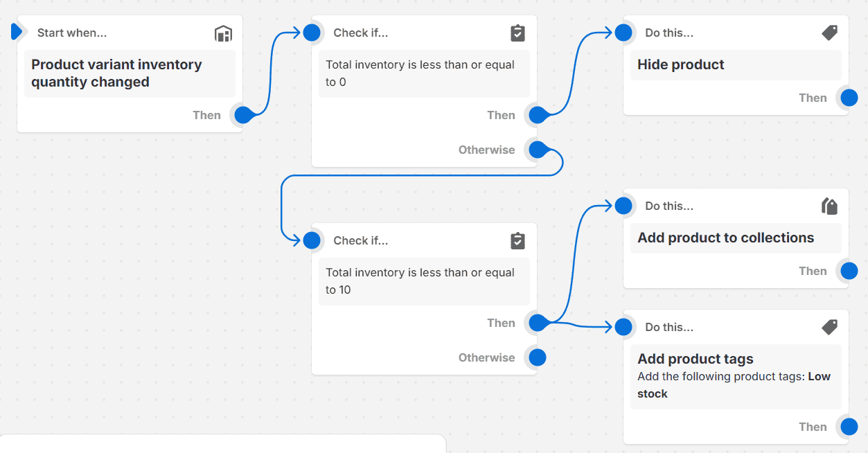Click the input port on the second Check if card
This screenshot has height=453, width=868.
(312, 240)
